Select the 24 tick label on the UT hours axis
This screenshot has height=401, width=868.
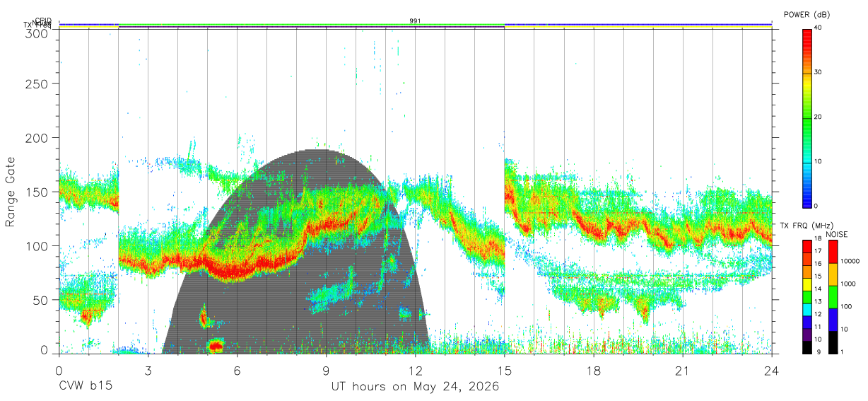(x=772, y=371)
